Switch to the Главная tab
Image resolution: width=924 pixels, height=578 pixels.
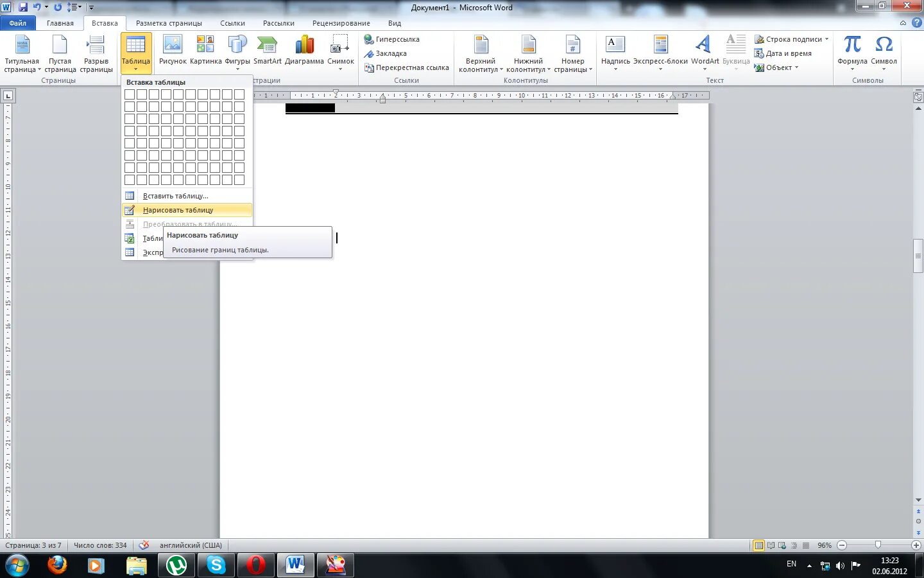pyautogui.click(x=60, y=23)
